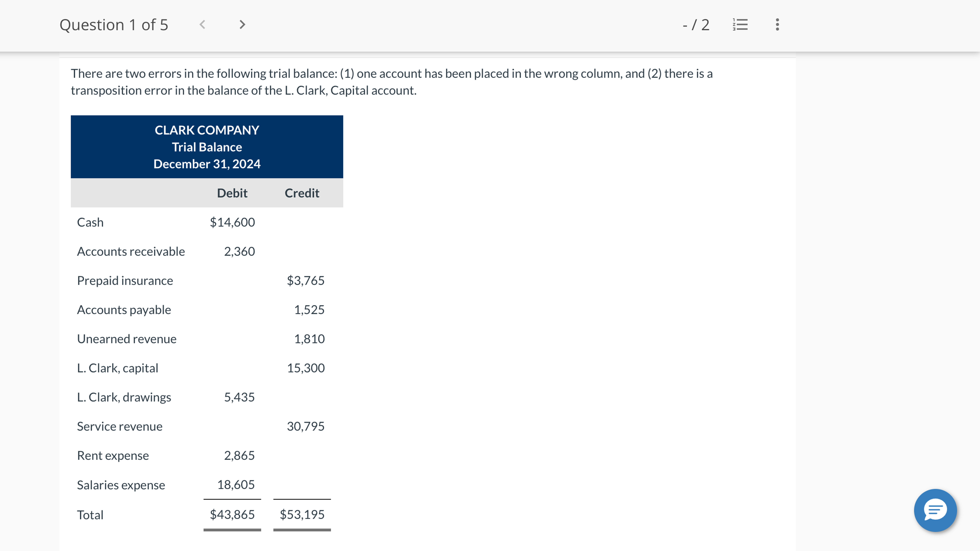Viewport: 980px width, 551px height.
Task: Open the next-question chevron expander
Action: point(242,24)
